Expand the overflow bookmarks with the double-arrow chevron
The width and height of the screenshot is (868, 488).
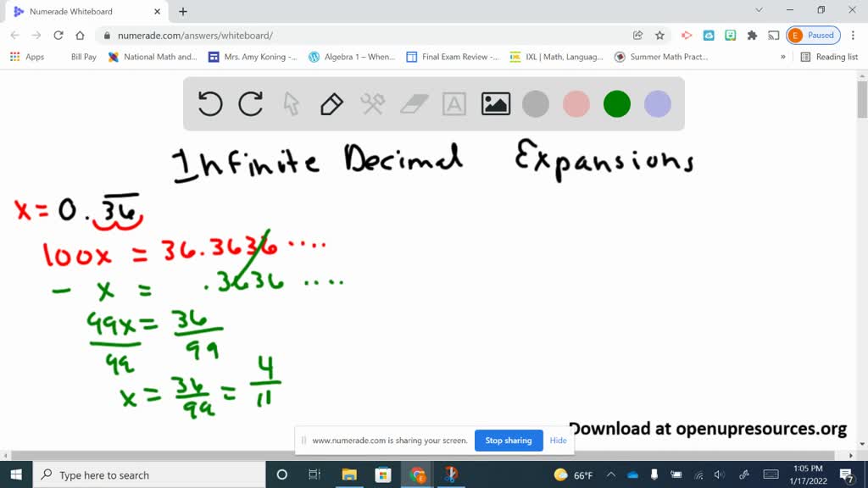point(784,56)
